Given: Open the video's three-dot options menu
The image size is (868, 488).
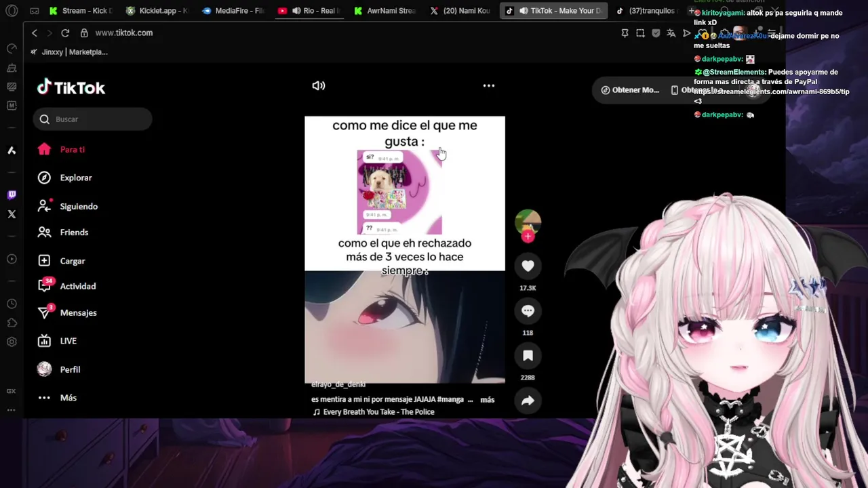Looking at the screenshot, I should [489, 85].
